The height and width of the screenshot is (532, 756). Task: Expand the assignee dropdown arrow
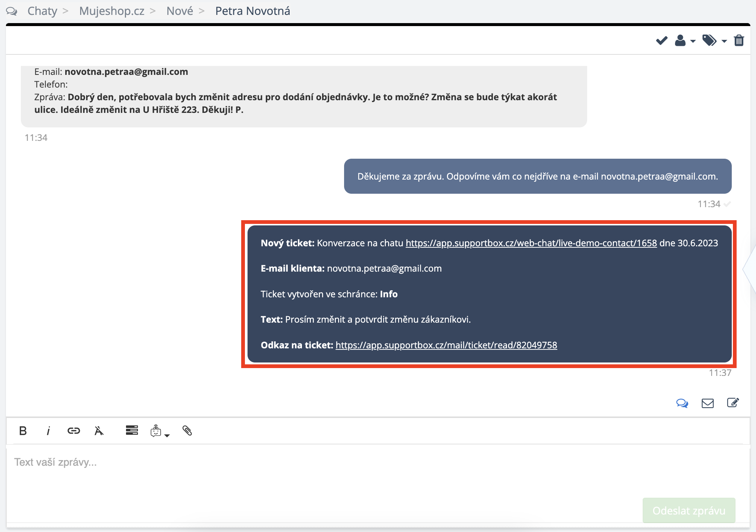click(693, 41)
